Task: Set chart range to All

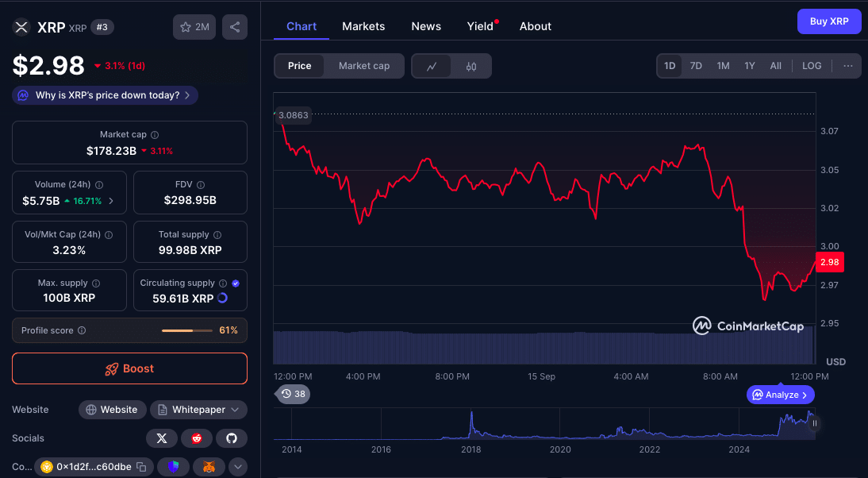Action: pos(775,66)
